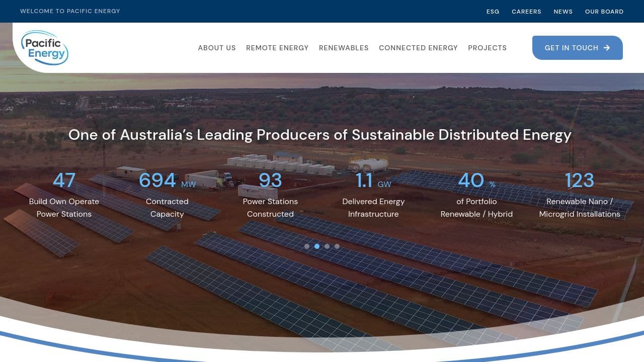The height and width of the screenshot is (362, 644).
Task: Select the third carousel navigation dot
Action: tap(327, 246)
